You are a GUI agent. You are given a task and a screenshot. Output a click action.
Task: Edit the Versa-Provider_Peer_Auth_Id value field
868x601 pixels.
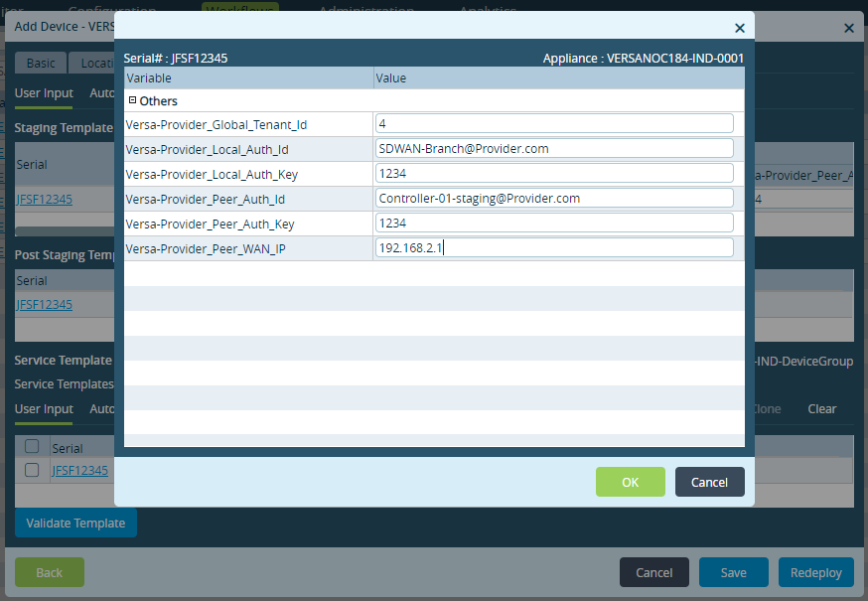coord(554,199)
